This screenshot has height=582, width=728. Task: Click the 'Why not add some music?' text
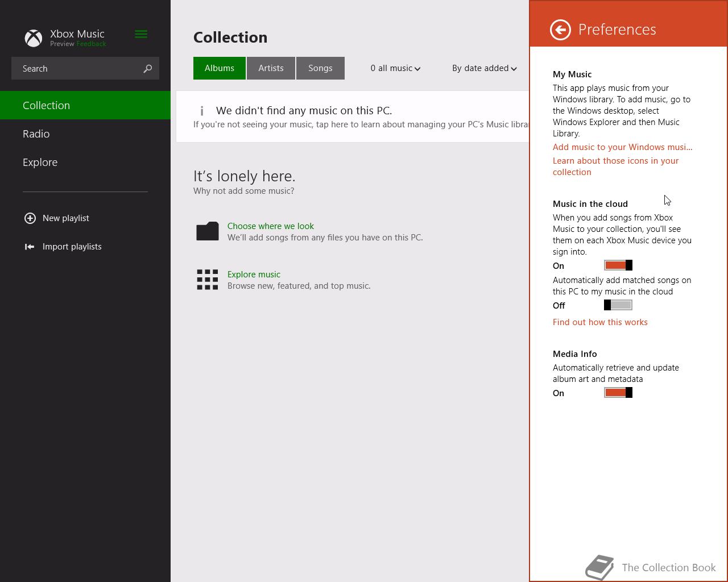tap(244, 191)
